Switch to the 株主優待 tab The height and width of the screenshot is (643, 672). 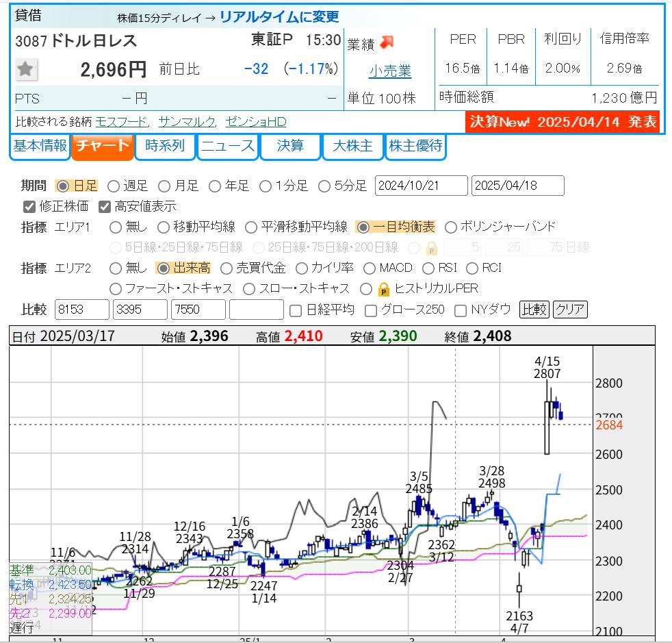click(415, 146)
